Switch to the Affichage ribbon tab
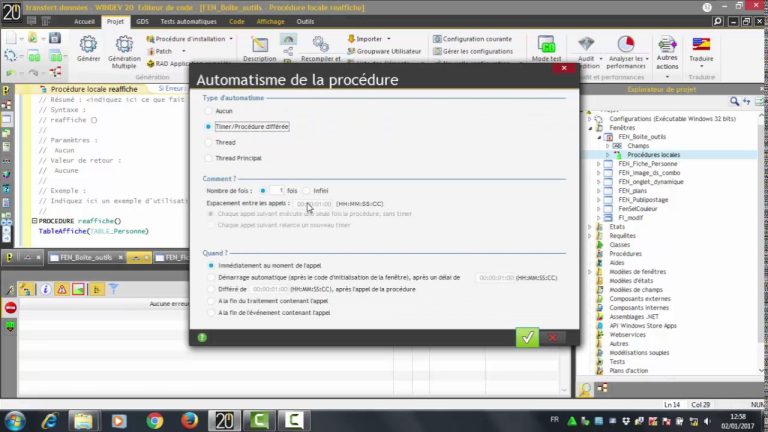Image resolution: width=768 pixels, height=432 pixels. (x=270, y=20)
